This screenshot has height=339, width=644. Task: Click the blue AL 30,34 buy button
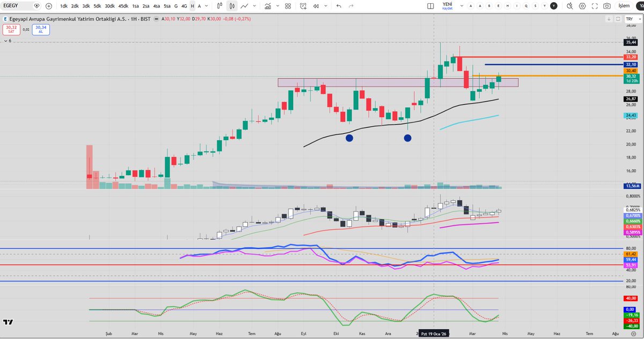click(41, 29)
